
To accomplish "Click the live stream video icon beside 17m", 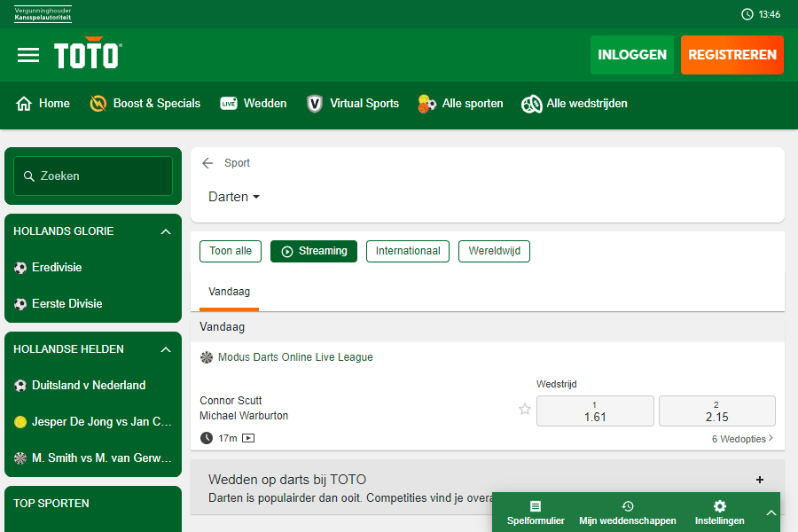I will click(248, 438).
